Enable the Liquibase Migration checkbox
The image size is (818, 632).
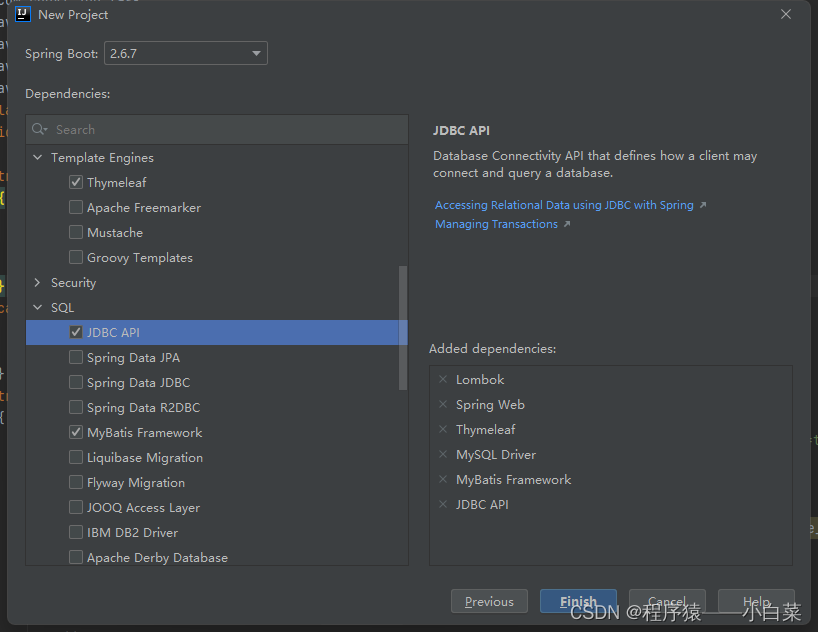pos(76,458)
